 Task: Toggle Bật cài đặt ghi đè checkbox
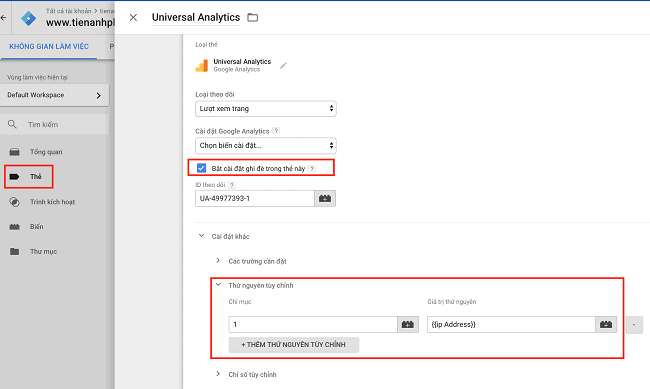(201, 168)
